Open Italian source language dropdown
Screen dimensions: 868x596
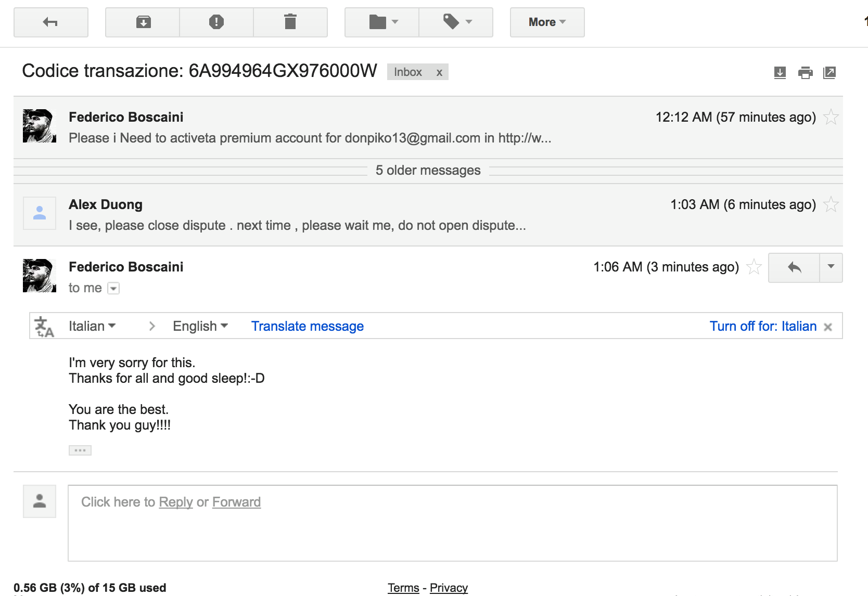92,326
